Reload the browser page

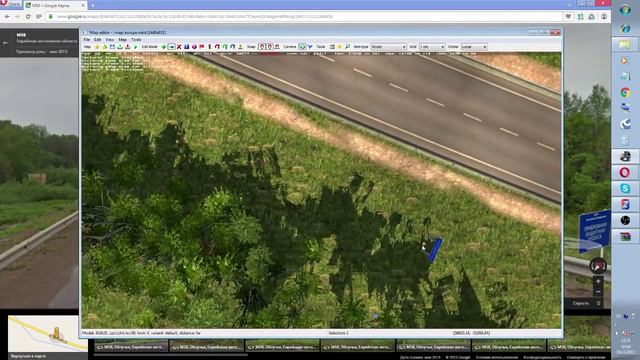coord(28,17)
